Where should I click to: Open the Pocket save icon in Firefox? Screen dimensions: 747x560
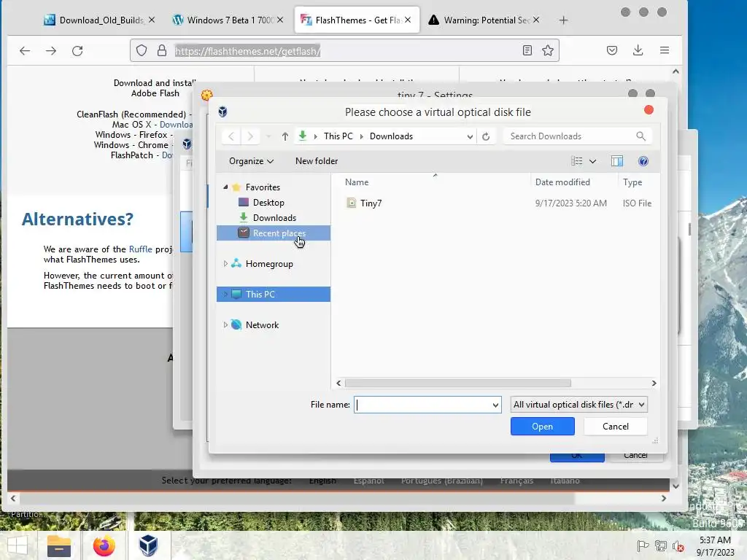pyautogui.click(x=612, y=50)
